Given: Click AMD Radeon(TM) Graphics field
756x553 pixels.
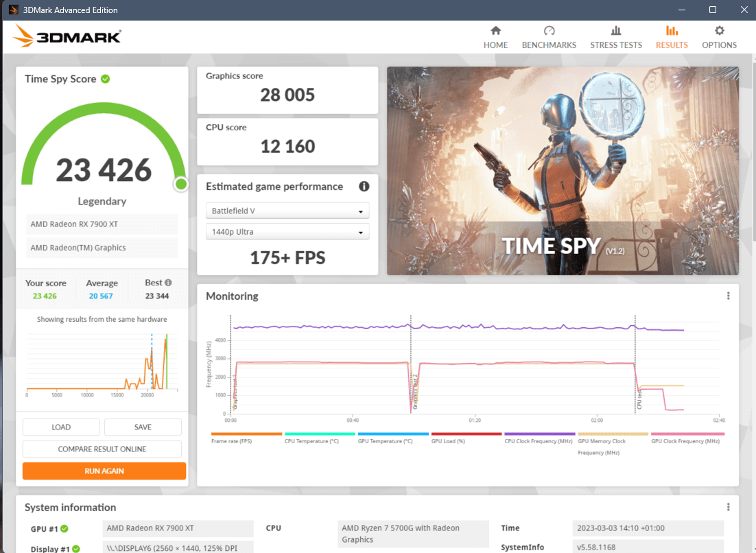Looking at the screenshot, I should pyautogui.click(x=102, y=248).
